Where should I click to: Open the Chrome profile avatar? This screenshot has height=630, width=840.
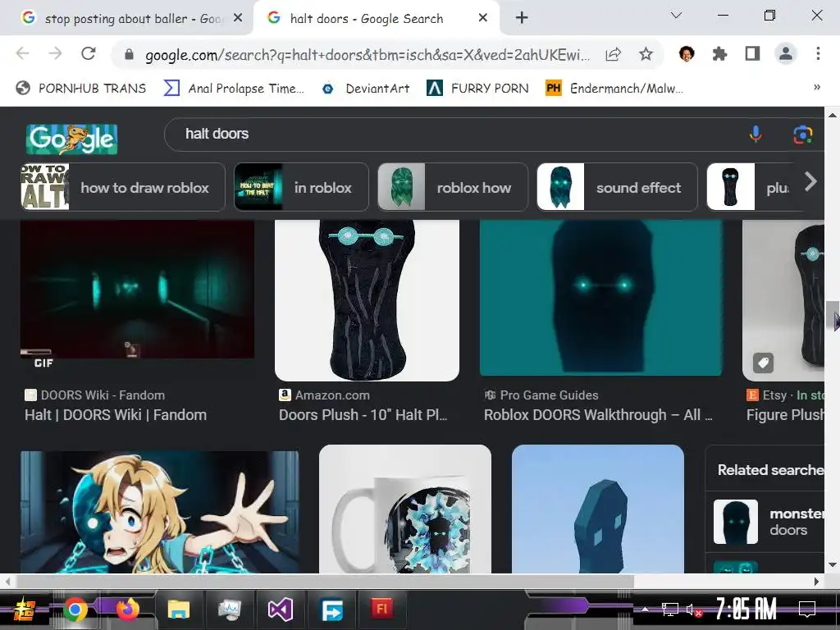click(x=785, y=53)
